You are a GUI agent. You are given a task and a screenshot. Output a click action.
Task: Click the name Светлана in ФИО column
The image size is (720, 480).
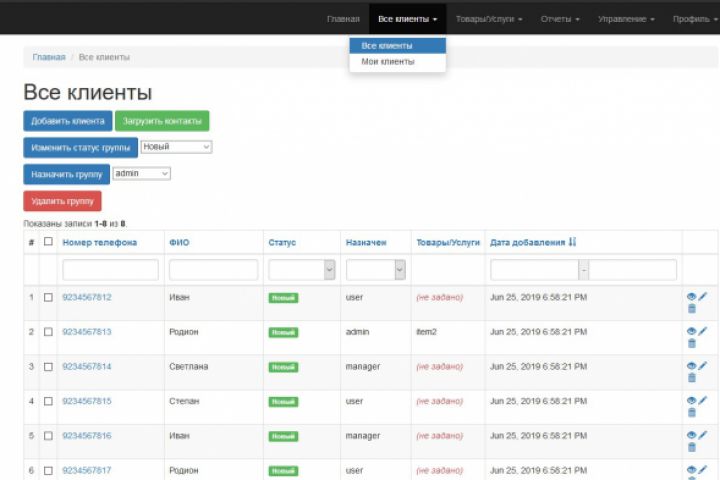[189, 367]
